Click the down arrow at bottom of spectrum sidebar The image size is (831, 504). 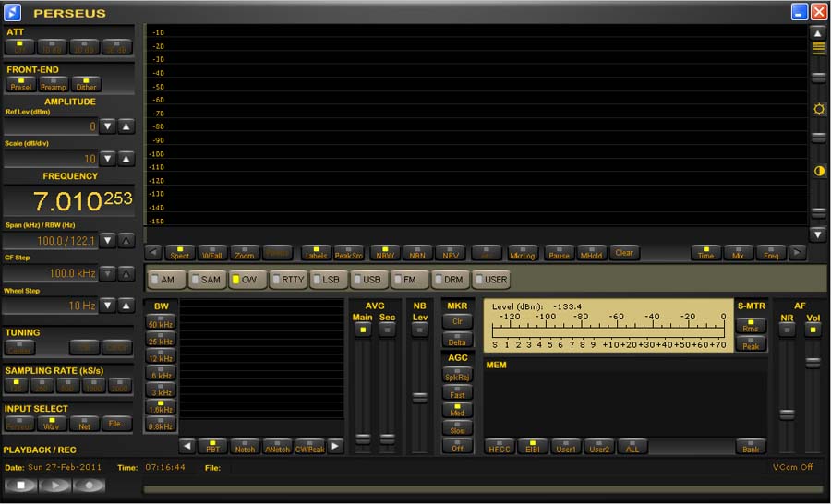click(818, 234)
